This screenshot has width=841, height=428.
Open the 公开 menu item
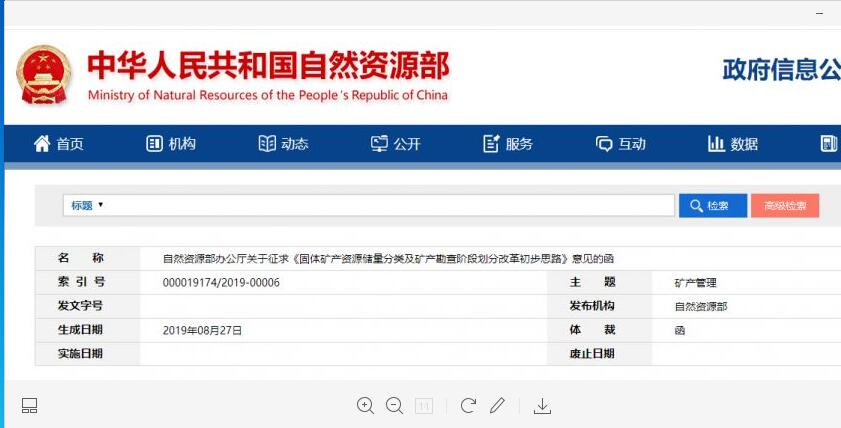click(407, 144)
